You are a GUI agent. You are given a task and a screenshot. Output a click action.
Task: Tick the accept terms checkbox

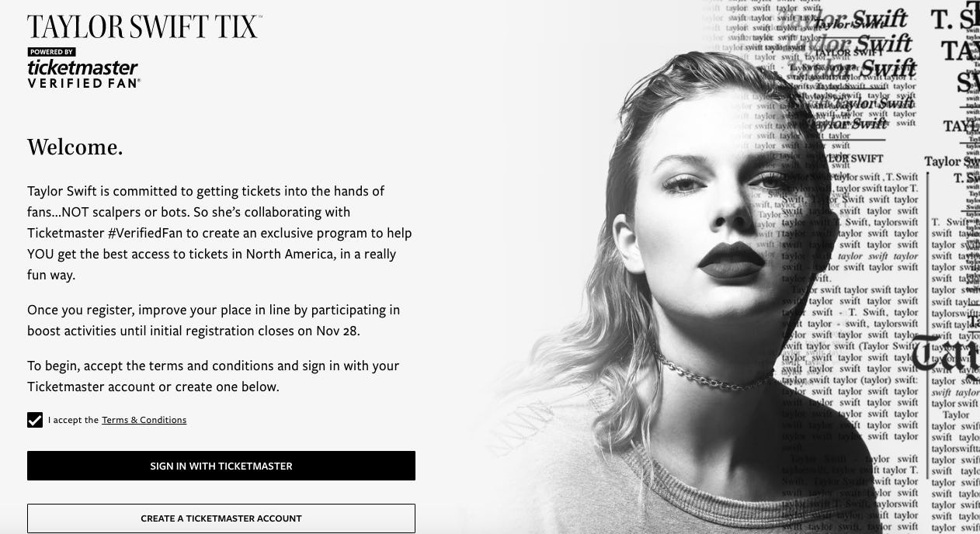[35, 420]
